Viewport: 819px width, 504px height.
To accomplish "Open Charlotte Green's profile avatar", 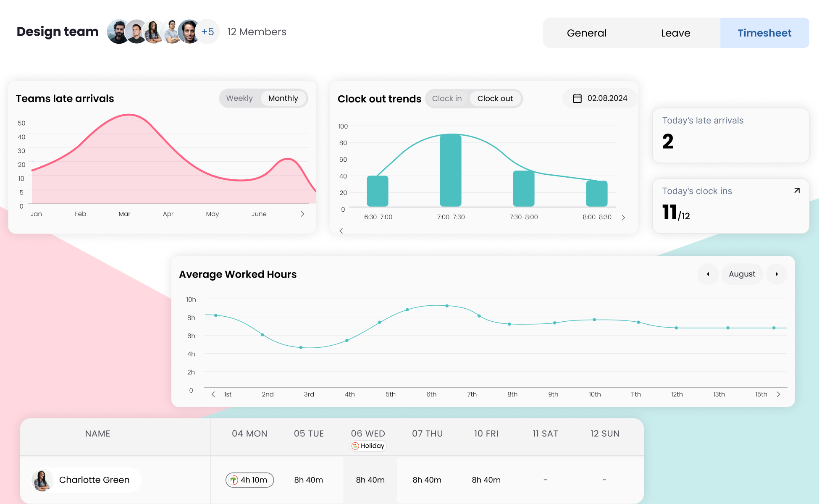I will pyautogui.click(x=42, y=480).
